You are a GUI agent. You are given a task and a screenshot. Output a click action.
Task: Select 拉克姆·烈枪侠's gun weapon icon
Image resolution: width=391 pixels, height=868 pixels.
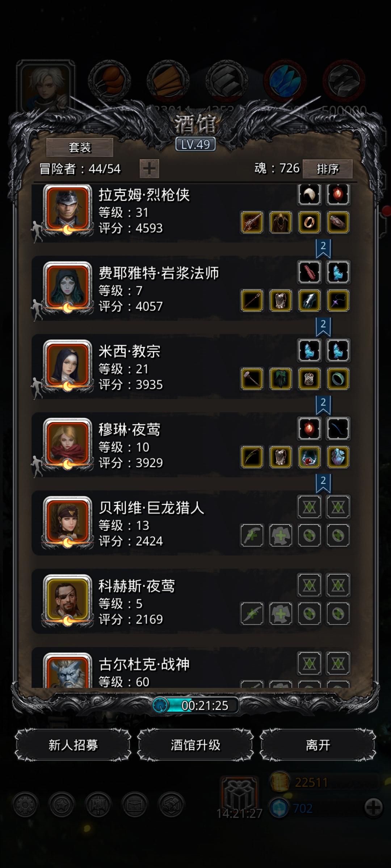tap(252, 222)
